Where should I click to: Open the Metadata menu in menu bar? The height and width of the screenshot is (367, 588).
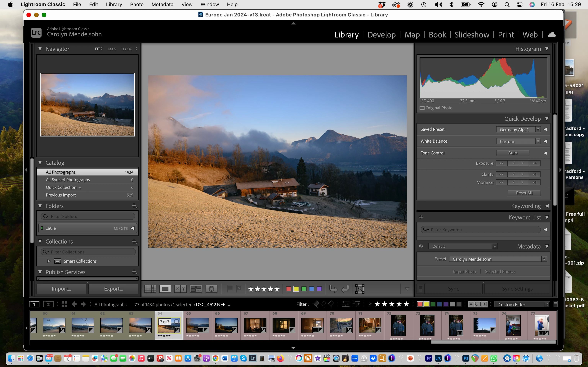point(162,4)
